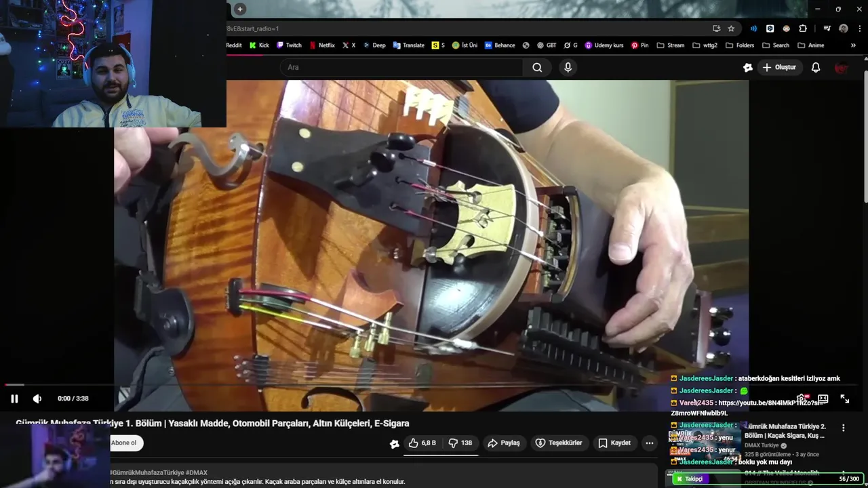Open more actions three-dot menu under video
The width and height of the screenshot is (868, 488).
649,443
